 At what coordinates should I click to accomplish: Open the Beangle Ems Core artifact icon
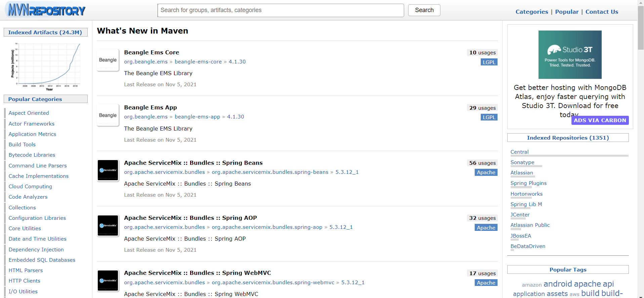click(x=108, y=60)
